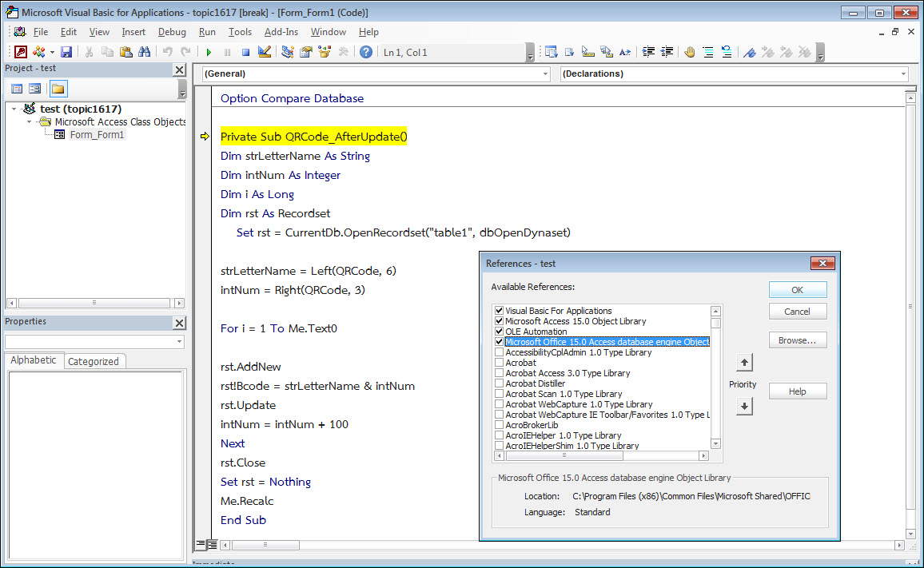Viewport: 924px width, 568px height.
Task: Uncheck Microsoft Access 15.0 Object Library
Action: pyautogui.click(x=499, y=321)
